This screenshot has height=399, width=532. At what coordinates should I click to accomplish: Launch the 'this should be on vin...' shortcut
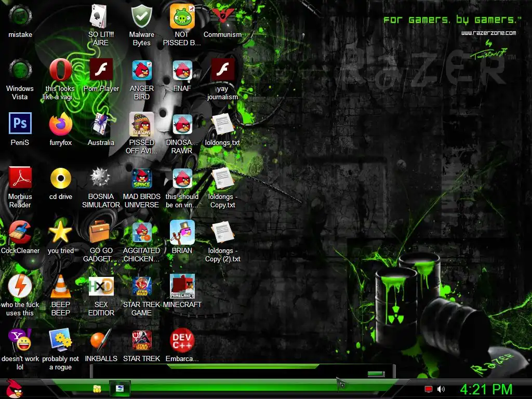(182, 187)
